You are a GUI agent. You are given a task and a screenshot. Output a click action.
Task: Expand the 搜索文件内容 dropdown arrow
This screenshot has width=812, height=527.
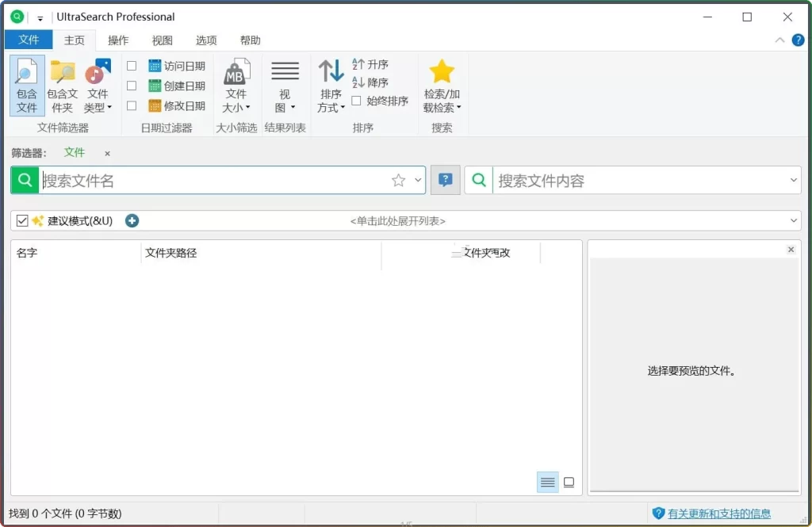click(794, 181)
